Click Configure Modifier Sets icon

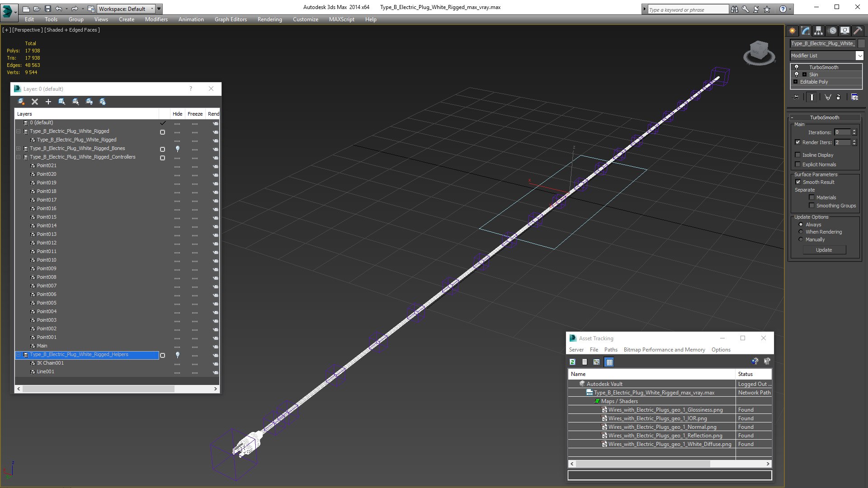click(854, 97)
